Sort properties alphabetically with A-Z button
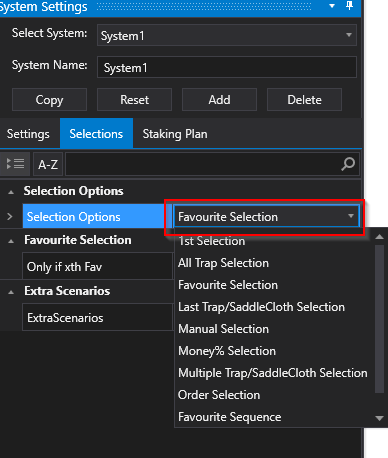The image size is (388, 458). (48, 164)
